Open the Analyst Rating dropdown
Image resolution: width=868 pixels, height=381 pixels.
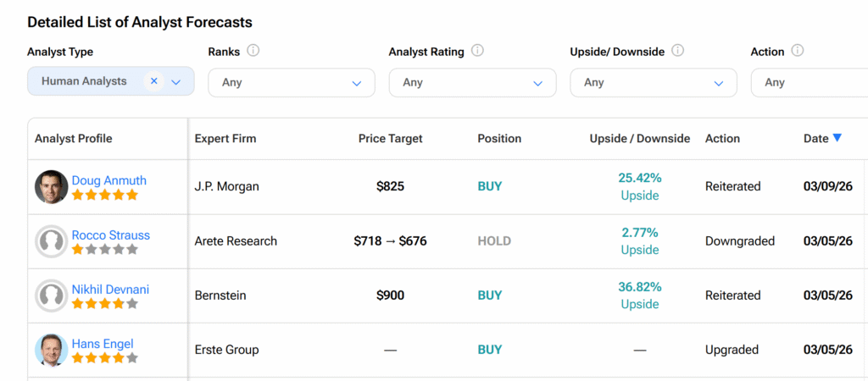pos(472,83)
